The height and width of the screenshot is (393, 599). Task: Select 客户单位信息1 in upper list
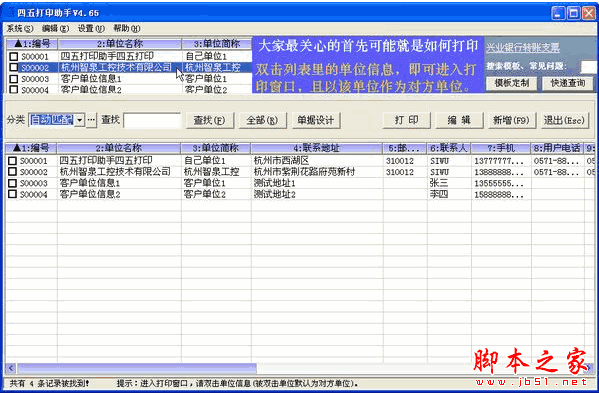click(91, 79)
